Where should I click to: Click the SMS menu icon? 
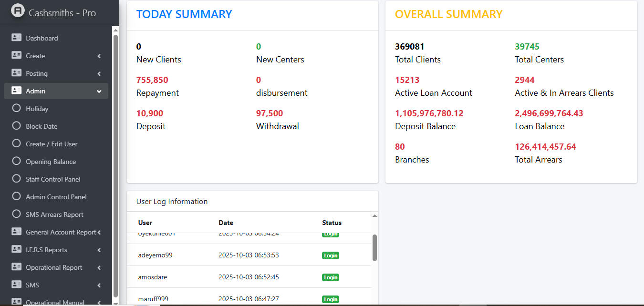coord(17,285)
